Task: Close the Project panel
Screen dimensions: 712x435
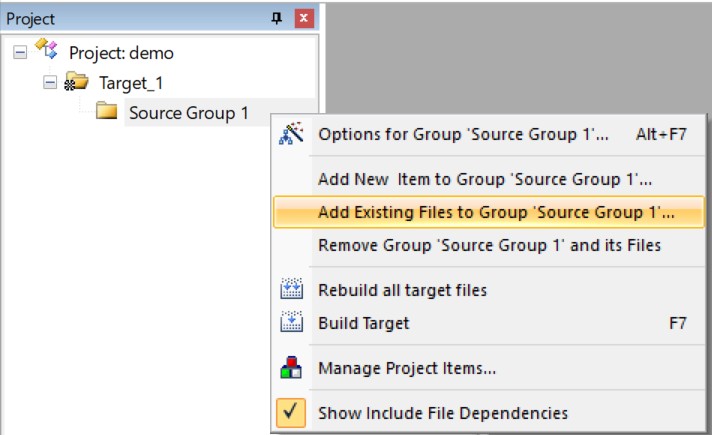Action: (x=304, y=18)
